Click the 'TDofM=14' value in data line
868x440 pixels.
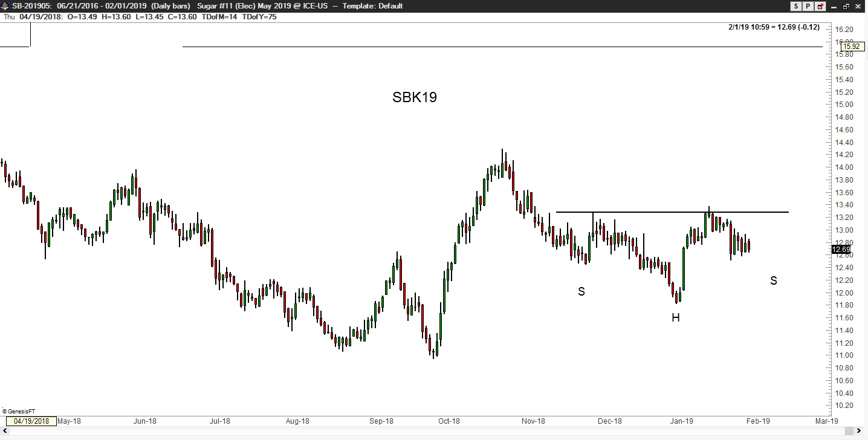(220, 17)
